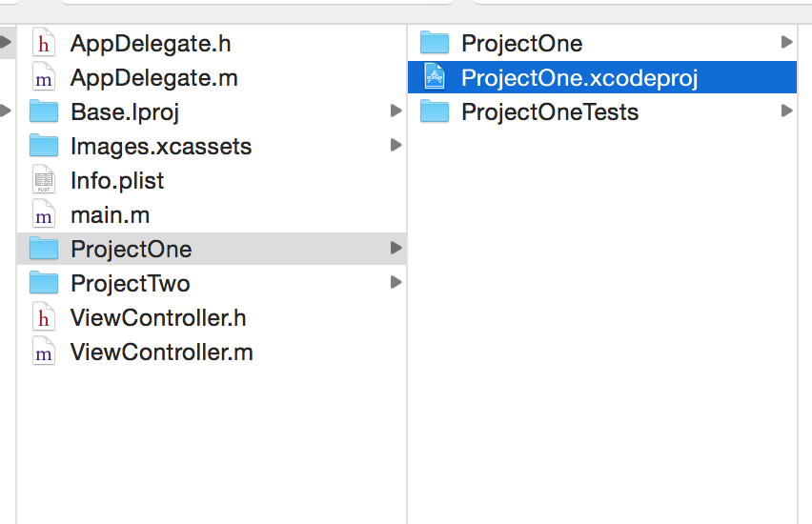Click the ViewController.h header file icon

44,318
